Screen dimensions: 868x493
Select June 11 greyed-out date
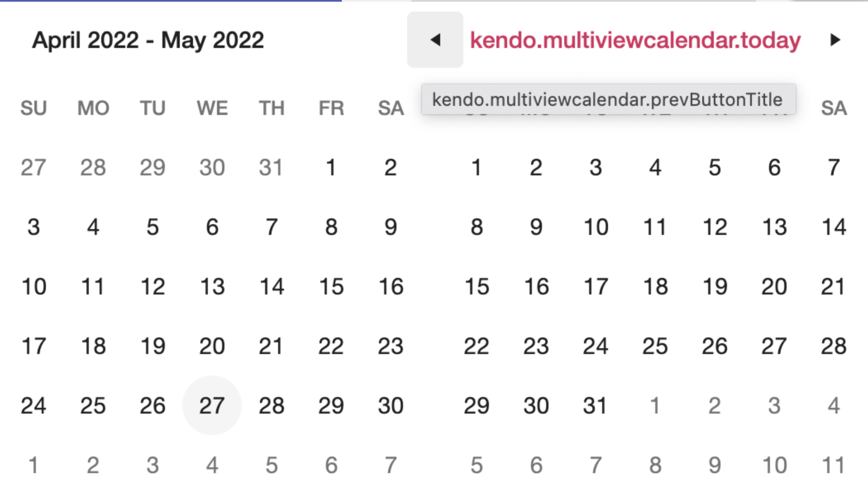[x=834, y=465]
